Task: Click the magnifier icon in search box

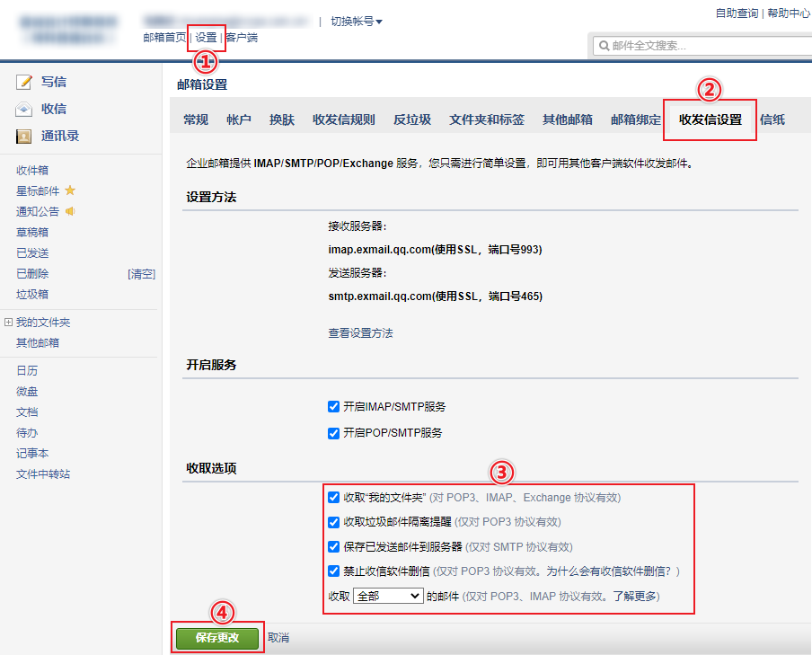Action: pyautogui.click(x=603, y=45)
